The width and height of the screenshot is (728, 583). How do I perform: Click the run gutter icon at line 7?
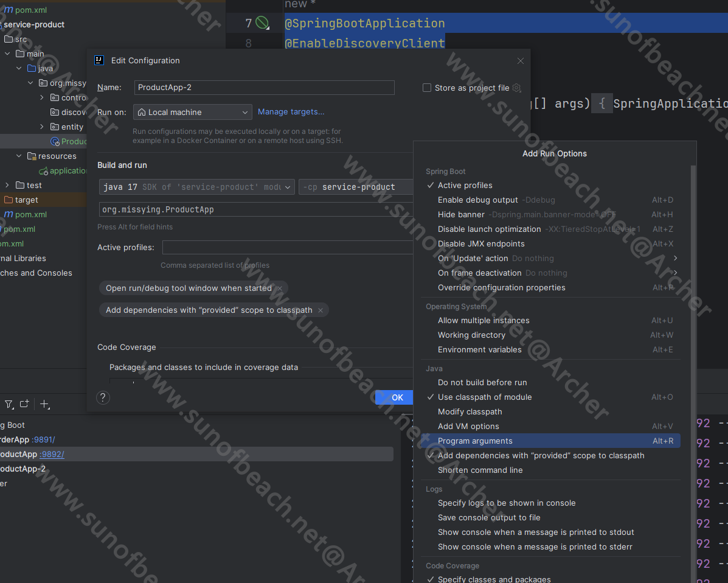click(262, 23)
